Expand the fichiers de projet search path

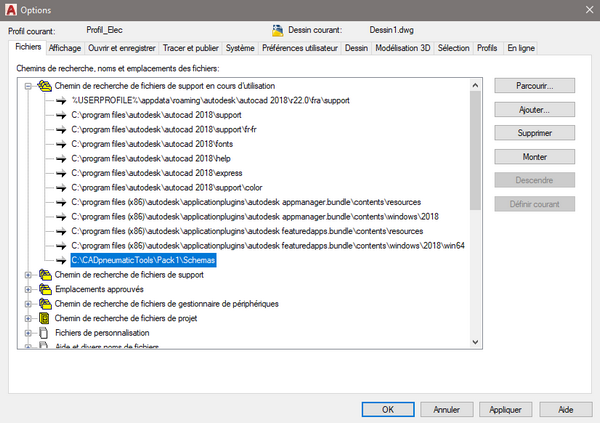[x=28, y=318]
